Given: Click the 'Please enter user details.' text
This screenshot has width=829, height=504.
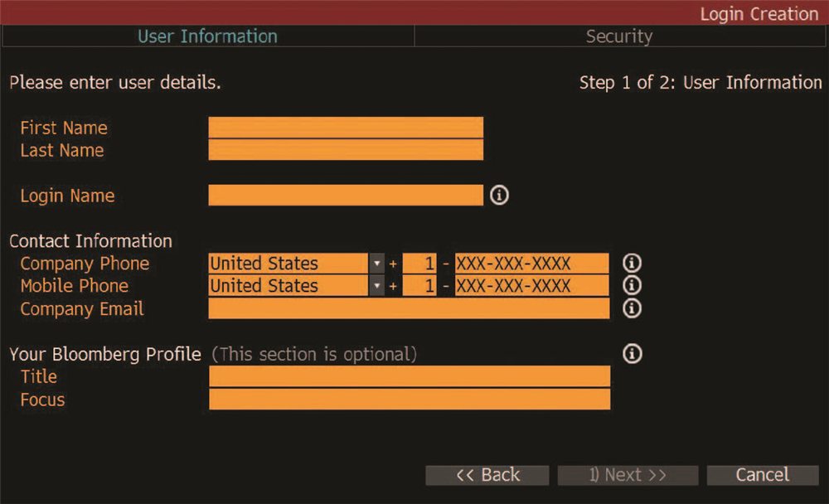Looking at the screenshot, I should click(114, 83).
